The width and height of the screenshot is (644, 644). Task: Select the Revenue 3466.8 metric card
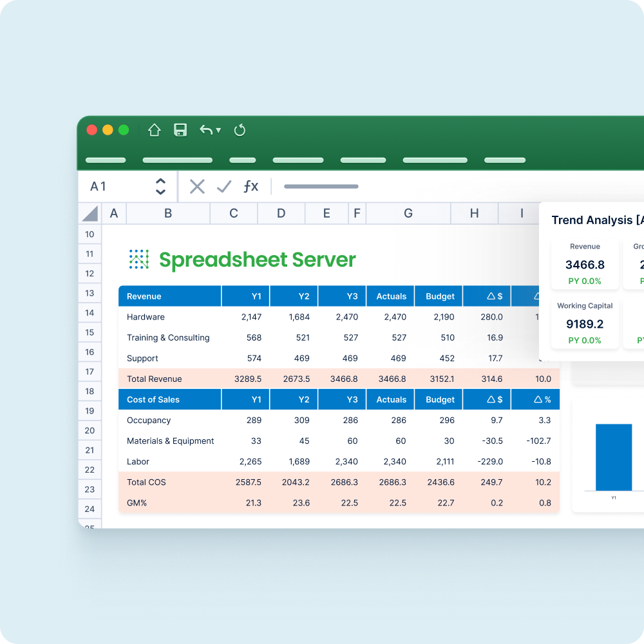click(x=585, y=263)
